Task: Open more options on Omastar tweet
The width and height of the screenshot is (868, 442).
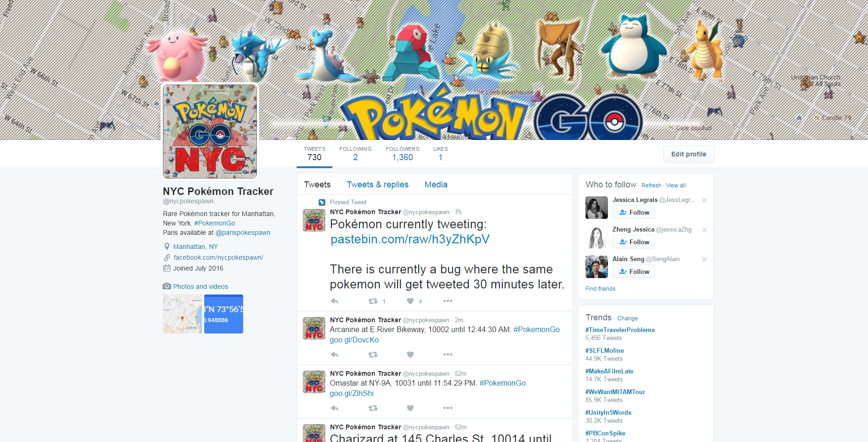Action: (x=448, y=408)
